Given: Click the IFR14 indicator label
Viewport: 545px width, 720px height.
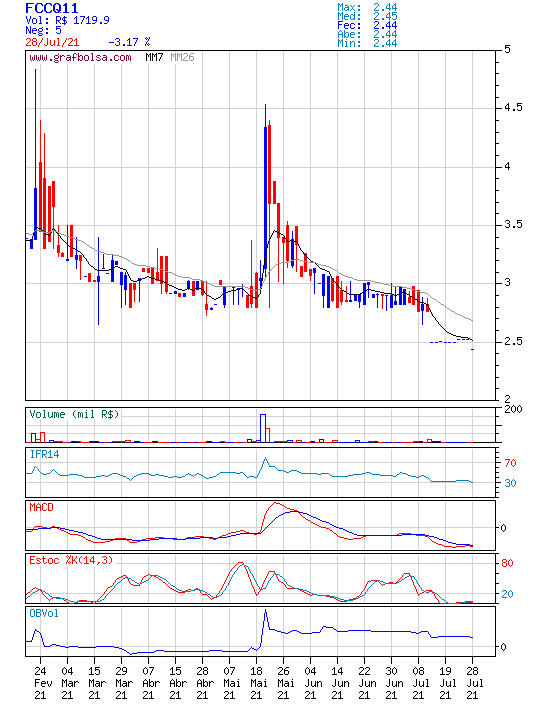Looking at the screenshot, I should point(44,454).
